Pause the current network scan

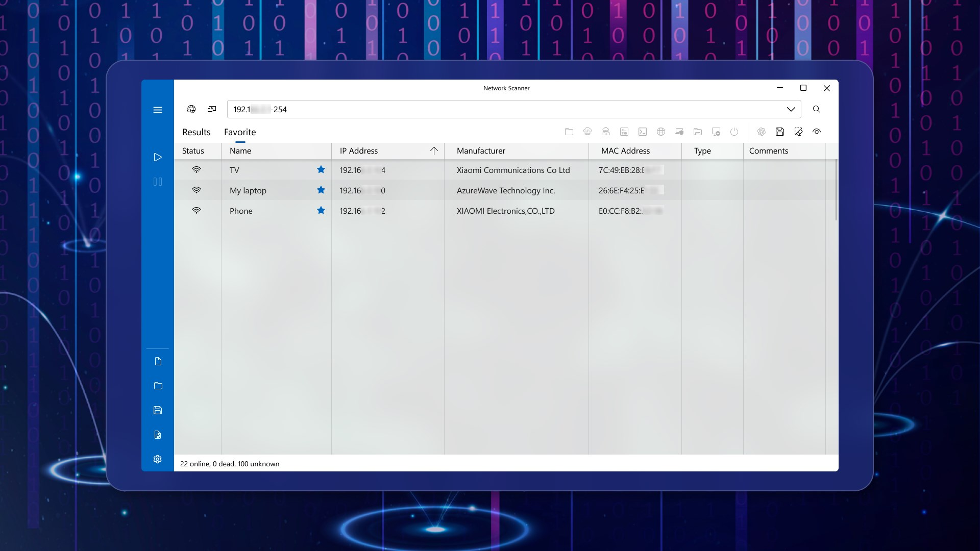[x=158, y=182]
